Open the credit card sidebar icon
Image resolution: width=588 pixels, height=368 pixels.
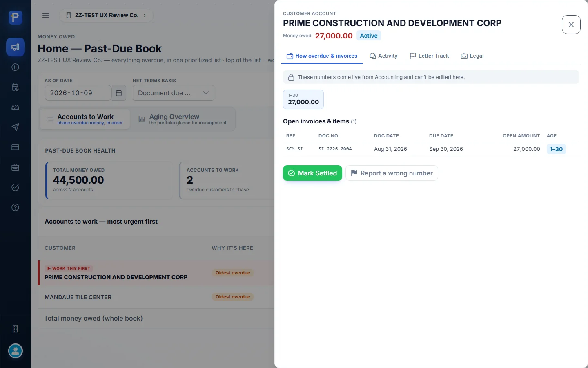click(16, 147)
